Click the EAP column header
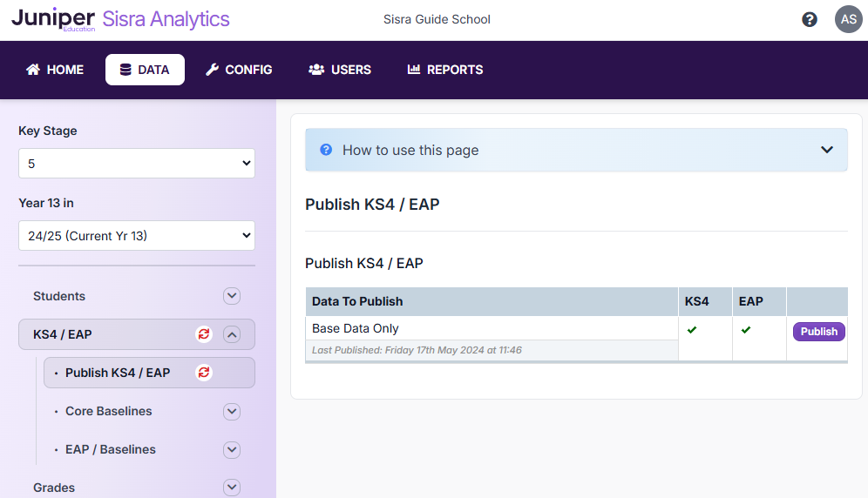Viewport: 868px width, 498px height. pyautogui.click(x=760, y=301)
